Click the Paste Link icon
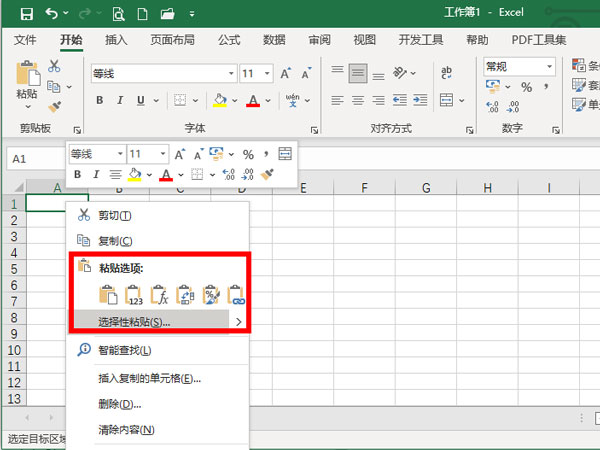This screenshot has width=600, height=450. pos(237,295)
